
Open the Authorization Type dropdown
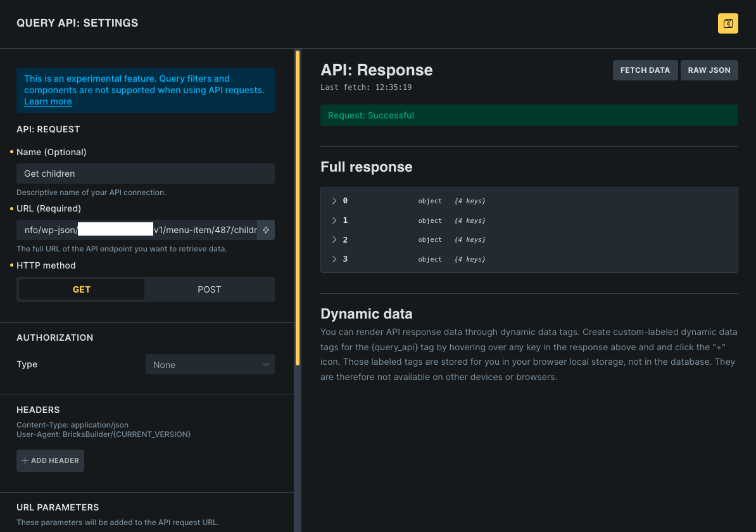pos(210,365)
